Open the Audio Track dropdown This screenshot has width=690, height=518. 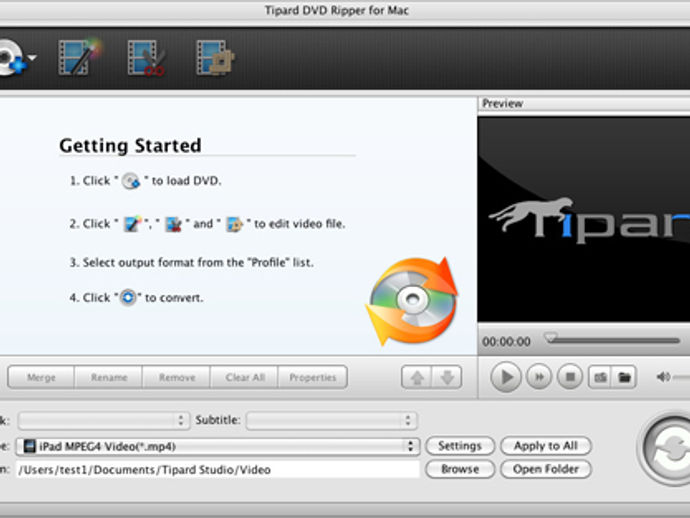coord(104,421)
